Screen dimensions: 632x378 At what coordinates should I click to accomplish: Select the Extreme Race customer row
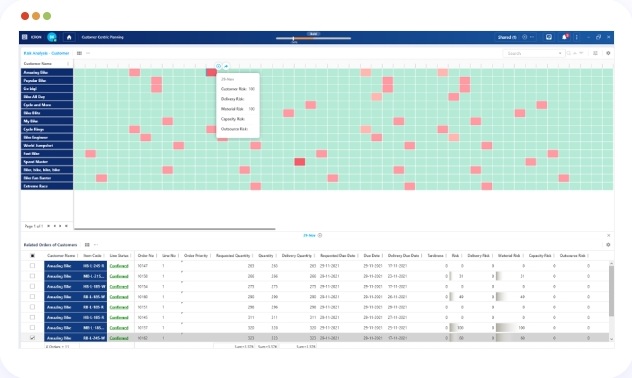[x=47, y=186]
